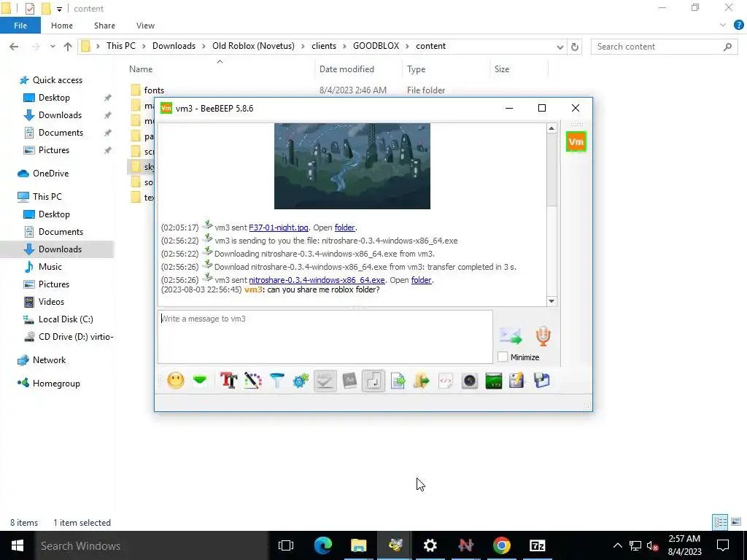Click the blue funnel message filter icon
This screenshot has height=560, width=747.
point(276,381)
